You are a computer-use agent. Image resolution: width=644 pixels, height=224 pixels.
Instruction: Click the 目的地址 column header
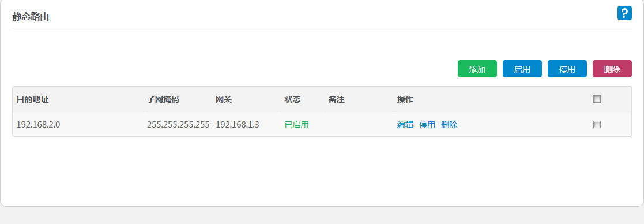point(32,99)
